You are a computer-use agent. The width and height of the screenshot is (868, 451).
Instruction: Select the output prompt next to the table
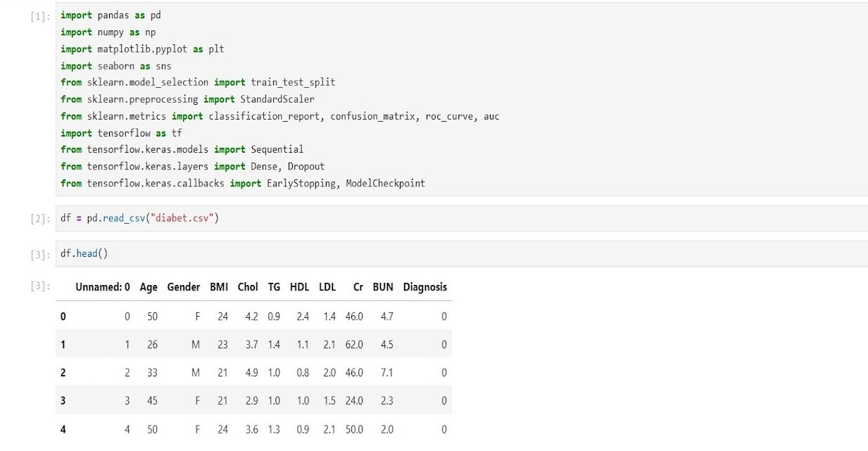[39, 286]
